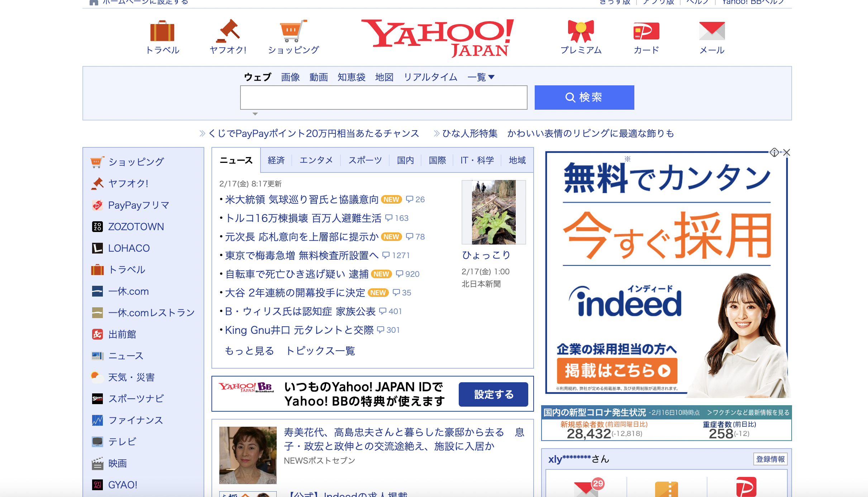Open headline B・ウィリス氏は認知症 家族公表

(300, 311)
